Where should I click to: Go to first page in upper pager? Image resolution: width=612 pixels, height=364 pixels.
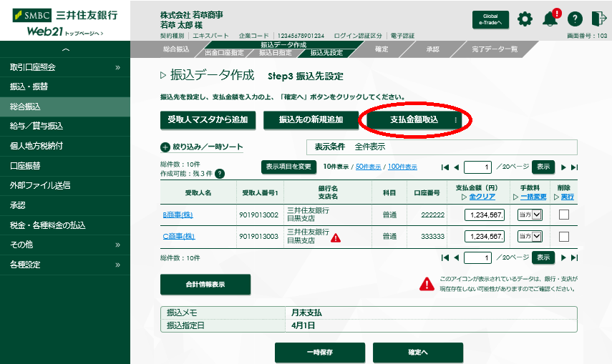[x=445, y=167]
